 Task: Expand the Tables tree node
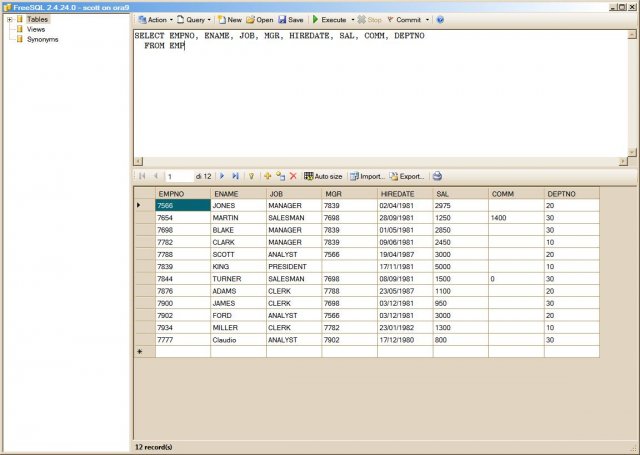9,19
